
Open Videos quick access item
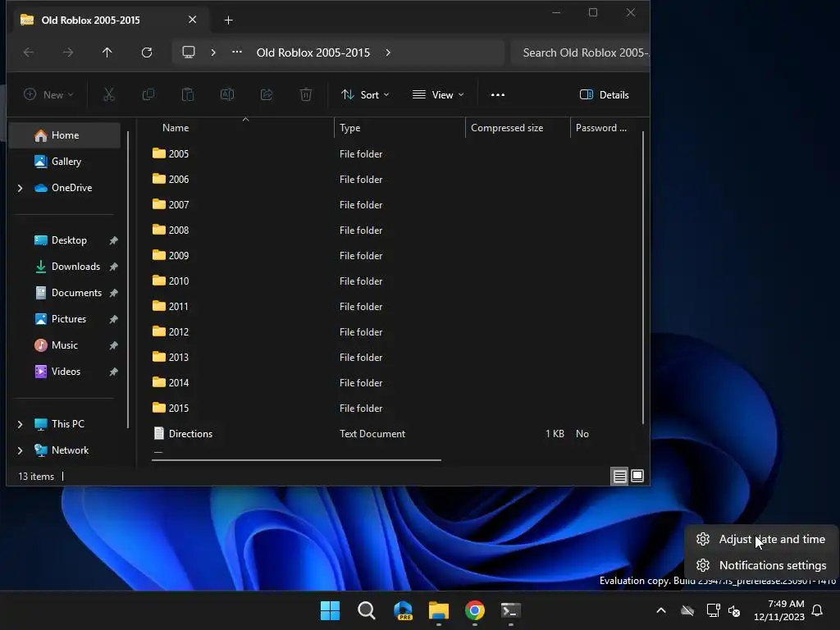[65, 372]
